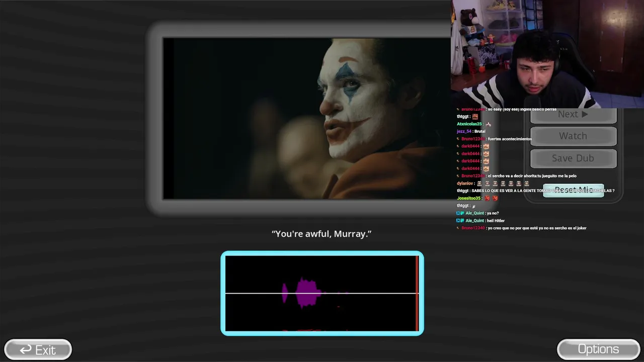
Task: Click the Josesitoo35 username in chat
Action: (469, 198)
